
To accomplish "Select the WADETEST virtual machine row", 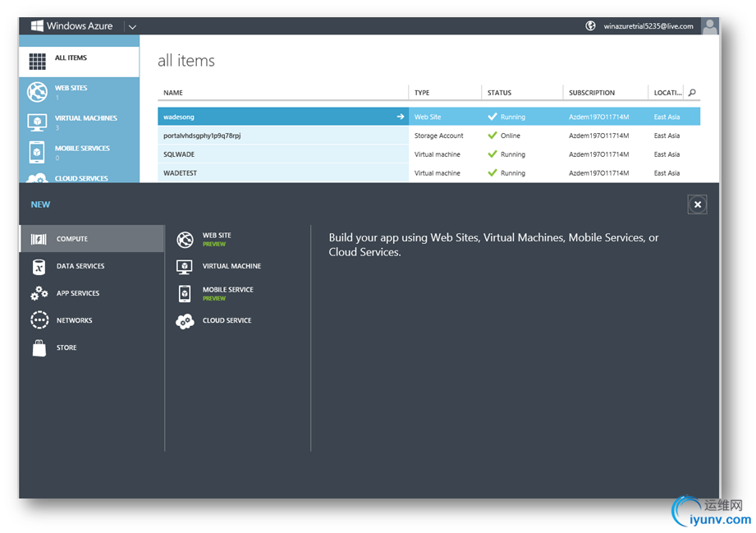I will [x=428, y=172].
